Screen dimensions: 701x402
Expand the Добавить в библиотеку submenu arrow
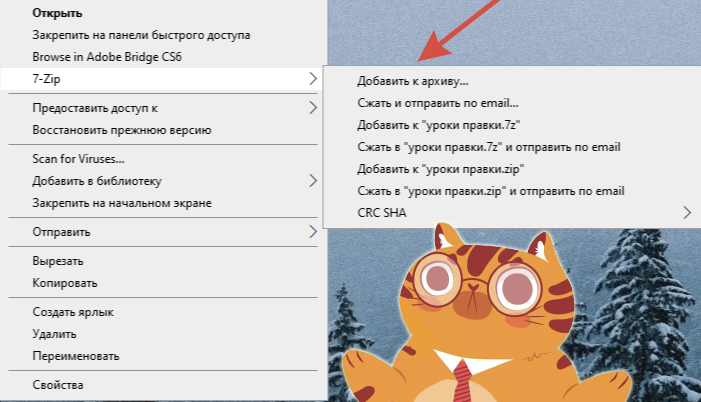[312, 181]
